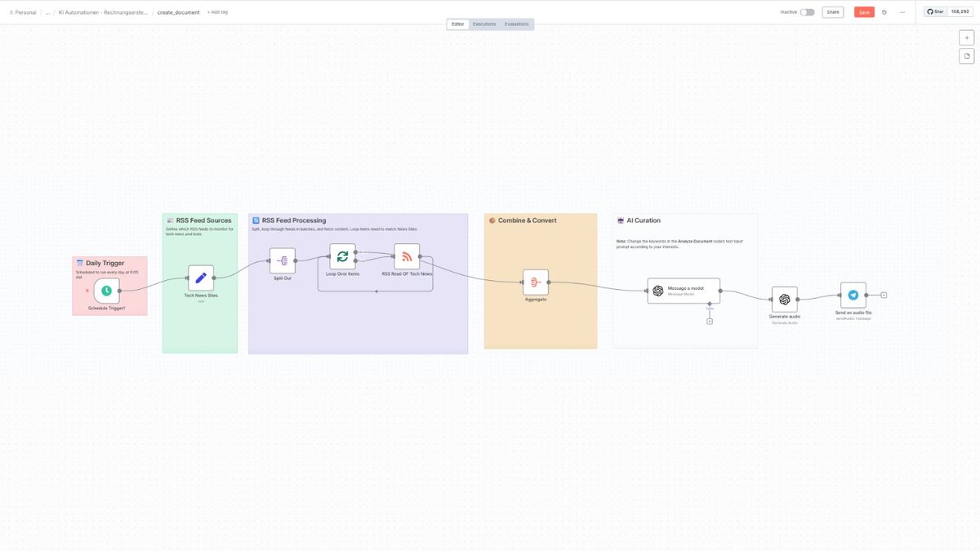Click the Share button

(x=832, y=12)
